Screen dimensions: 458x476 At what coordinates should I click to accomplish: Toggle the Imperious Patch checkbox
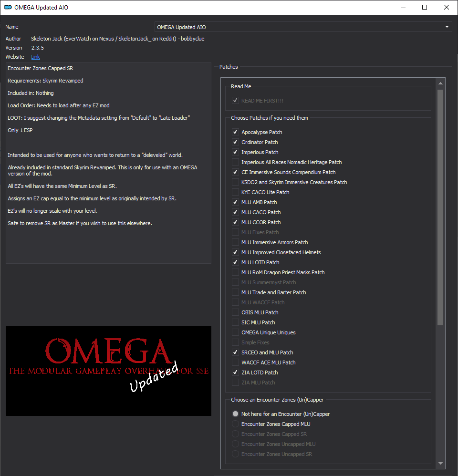[235, 152]
